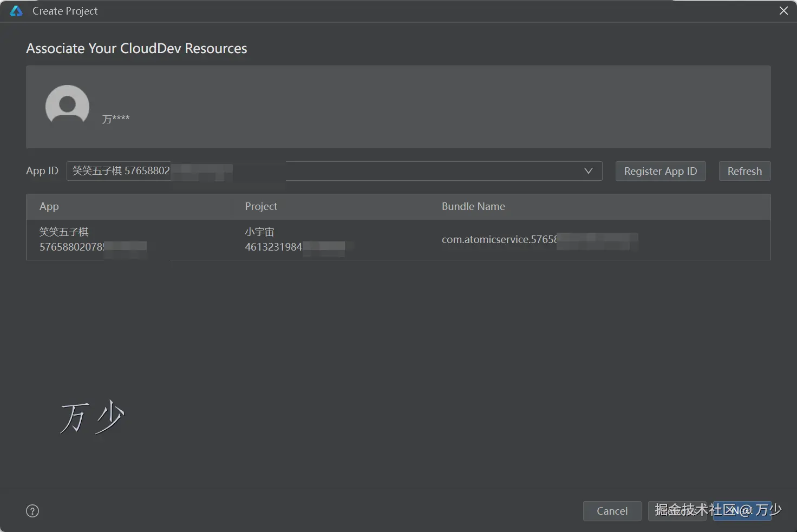Click the masked username 万****
This screenshot has height=532, width=797.
116,119
